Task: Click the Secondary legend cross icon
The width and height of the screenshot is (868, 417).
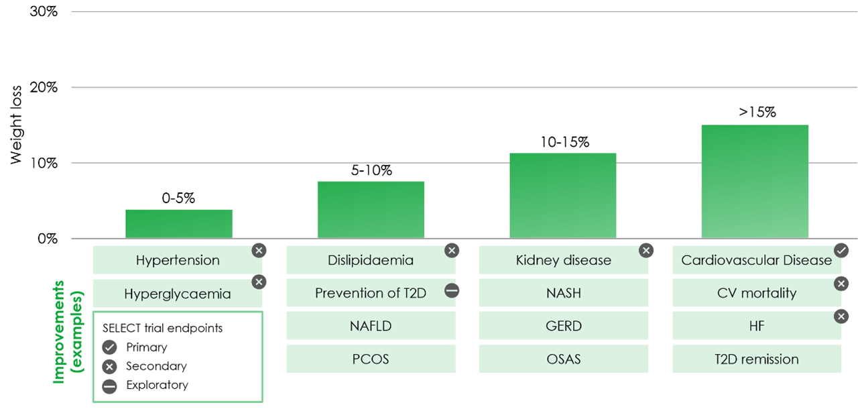Action: tap(110, 367)
